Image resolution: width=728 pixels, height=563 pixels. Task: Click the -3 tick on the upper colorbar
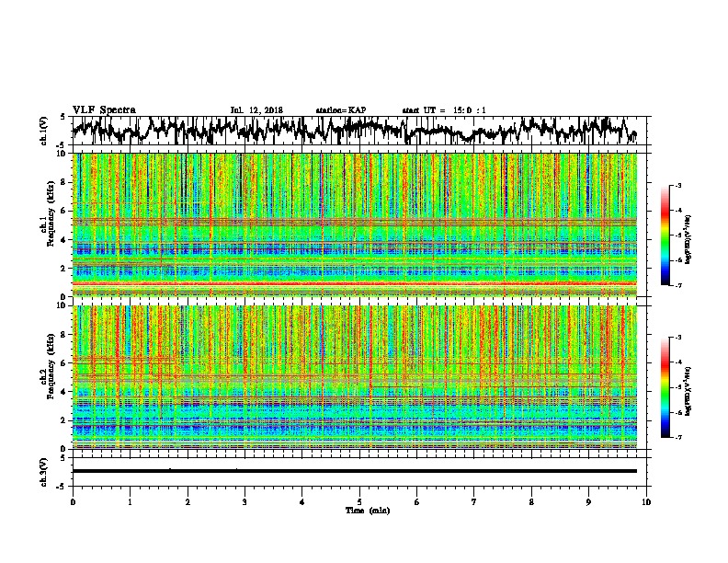(678, 186)
